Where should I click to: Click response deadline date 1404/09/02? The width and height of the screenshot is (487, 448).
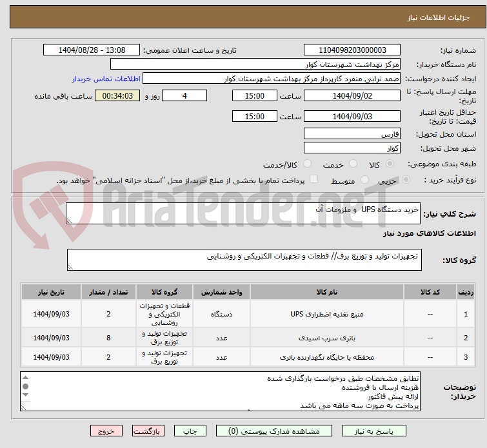352,95
